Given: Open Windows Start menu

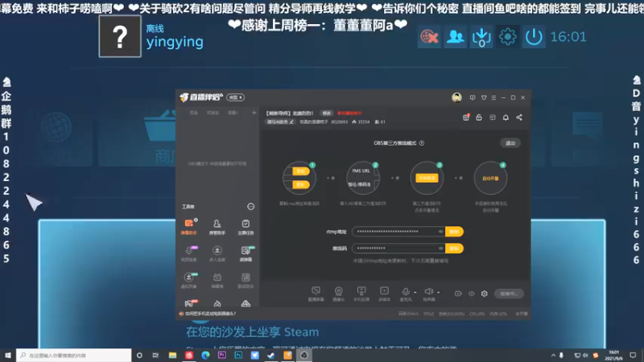Looking at the screenshot, I should coord(7,356).
